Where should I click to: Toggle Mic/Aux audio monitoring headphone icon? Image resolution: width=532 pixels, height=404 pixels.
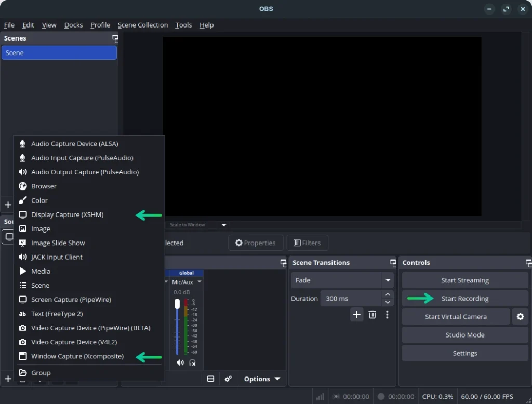coord(192,362)
